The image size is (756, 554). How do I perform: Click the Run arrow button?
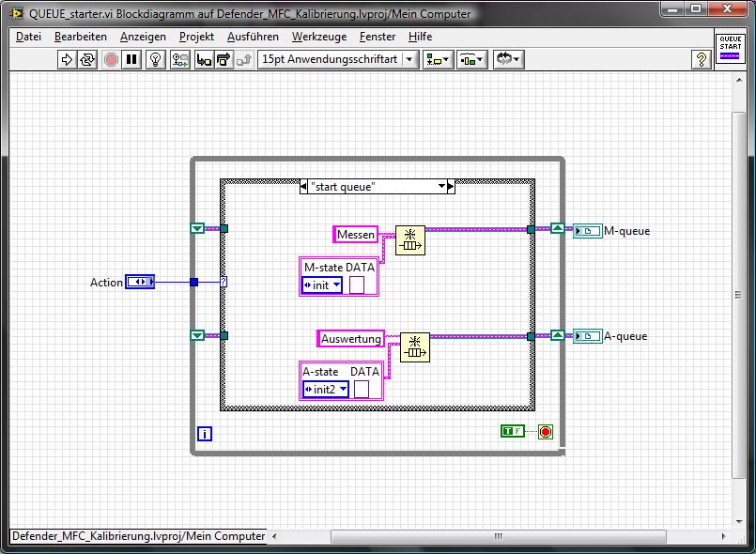tap(67, 59)
